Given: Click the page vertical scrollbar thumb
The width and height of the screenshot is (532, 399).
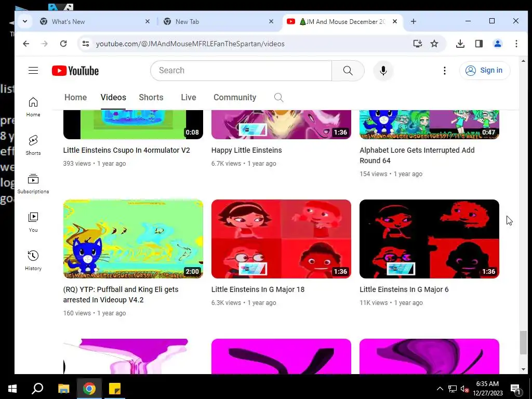Looking at the screenshot, I should tap(523, 343).
